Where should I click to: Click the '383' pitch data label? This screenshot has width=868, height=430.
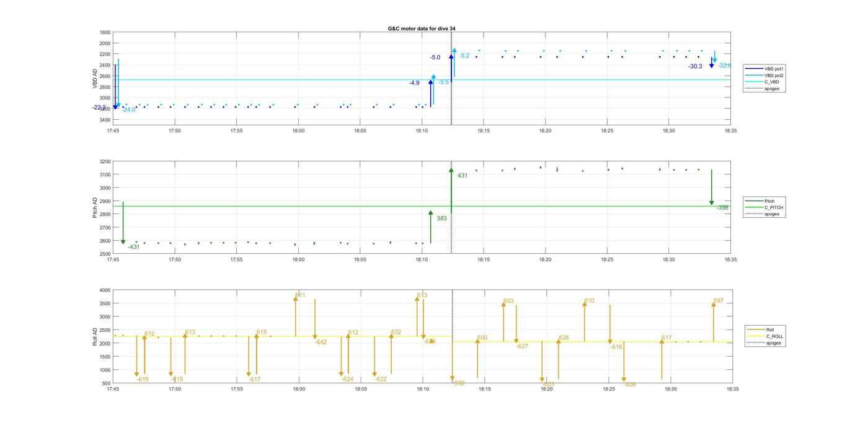point(441,218)
